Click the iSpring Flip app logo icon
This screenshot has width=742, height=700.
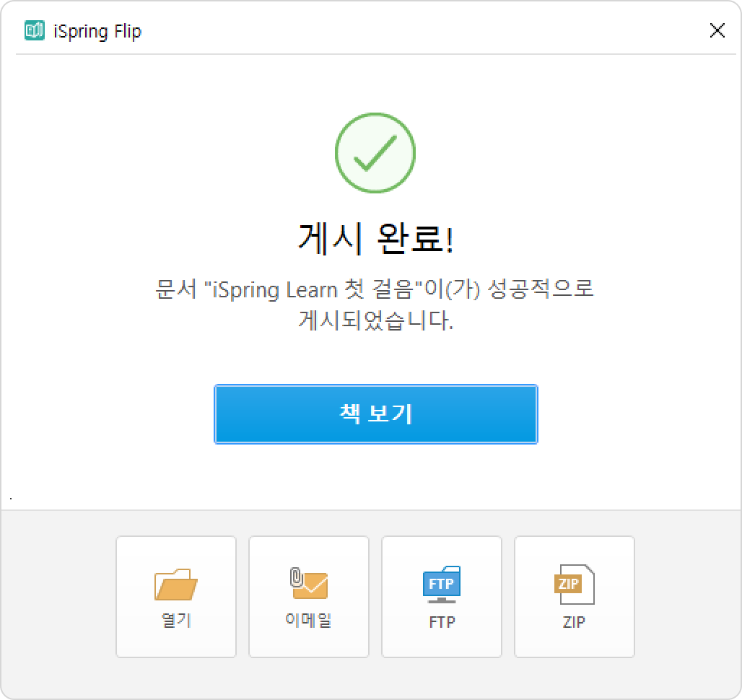(35, 31)
